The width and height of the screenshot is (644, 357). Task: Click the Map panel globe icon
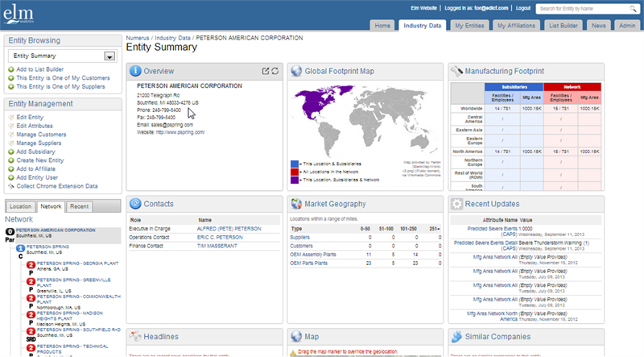(x=296, y=336)
